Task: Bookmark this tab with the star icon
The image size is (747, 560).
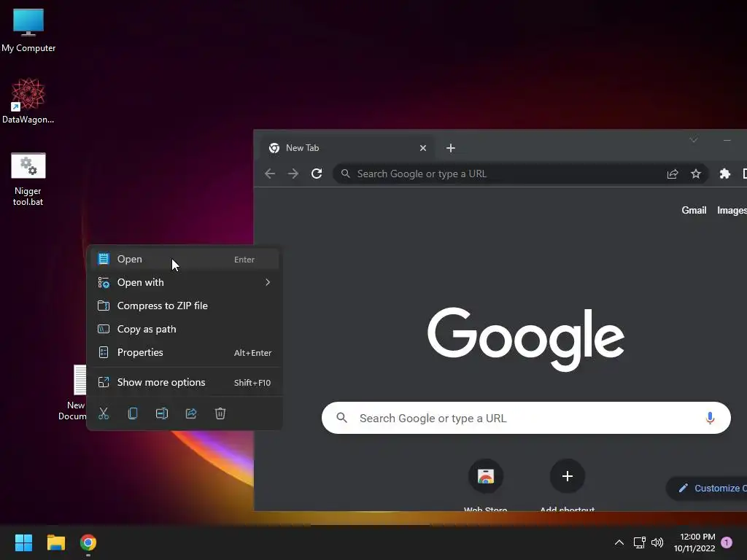Action: point(696,174)
